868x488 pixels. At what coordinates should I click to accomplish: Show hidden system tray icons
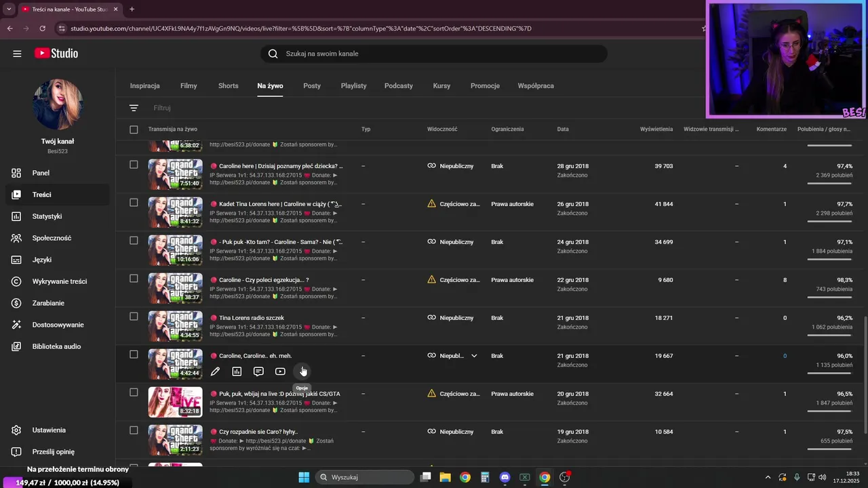tap(768, 477)
